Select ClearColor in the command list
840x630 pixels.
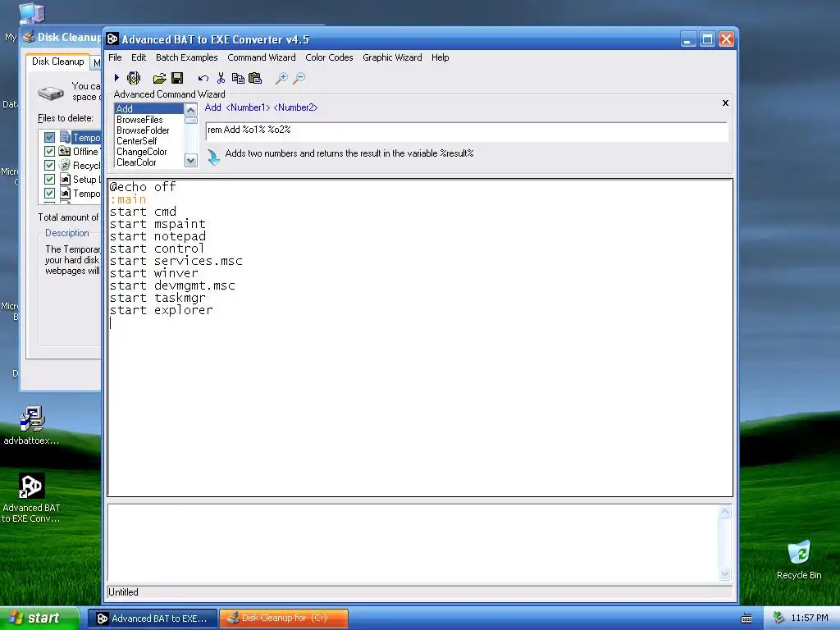click(x=149, y=162)
